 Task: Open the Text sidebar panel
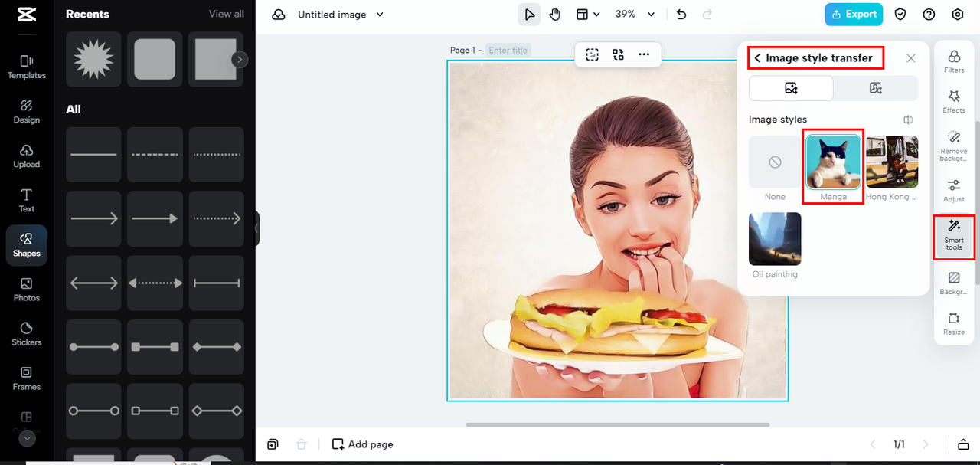click(27, 200)
